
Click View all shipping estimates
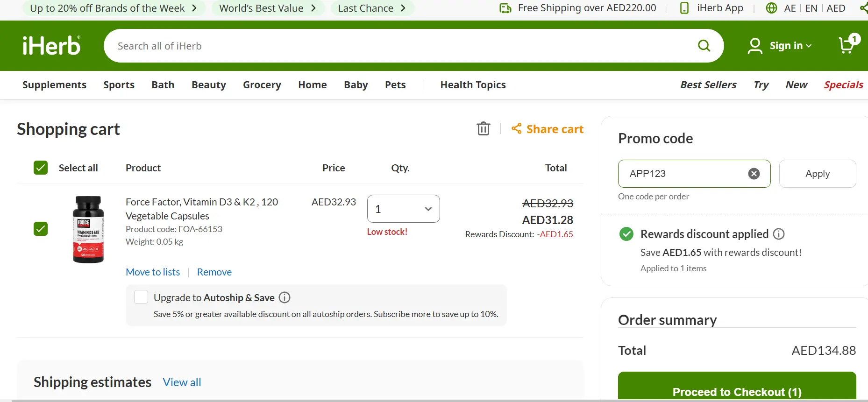point(182,382)
